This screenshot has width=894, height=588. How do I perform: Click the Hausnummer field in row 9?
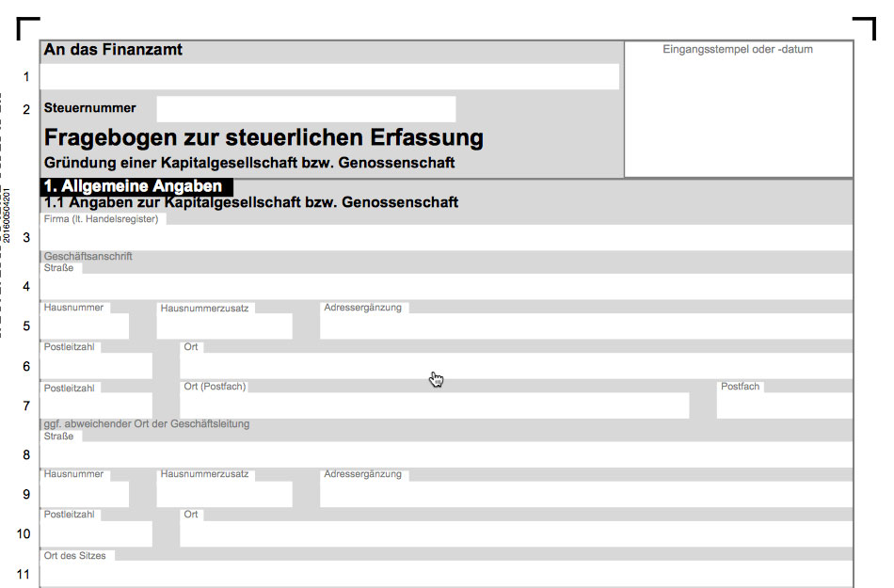click(85, 495)
